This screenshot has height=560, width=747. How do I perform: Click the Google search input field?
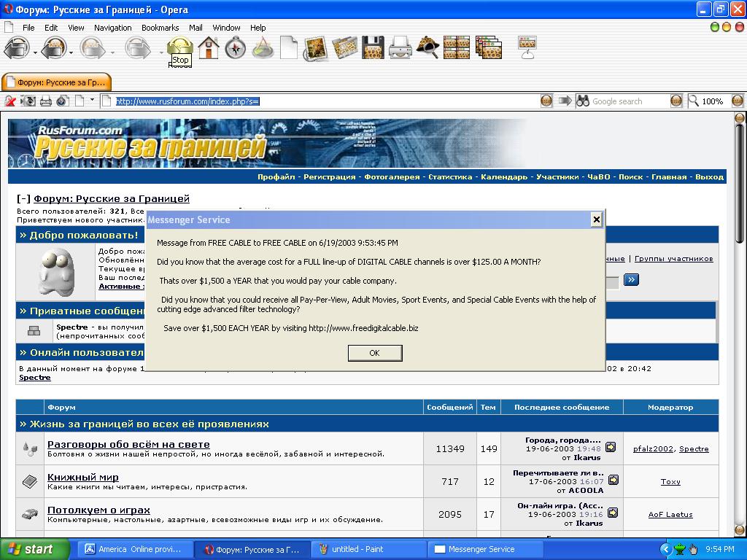[x=627, y=101]
